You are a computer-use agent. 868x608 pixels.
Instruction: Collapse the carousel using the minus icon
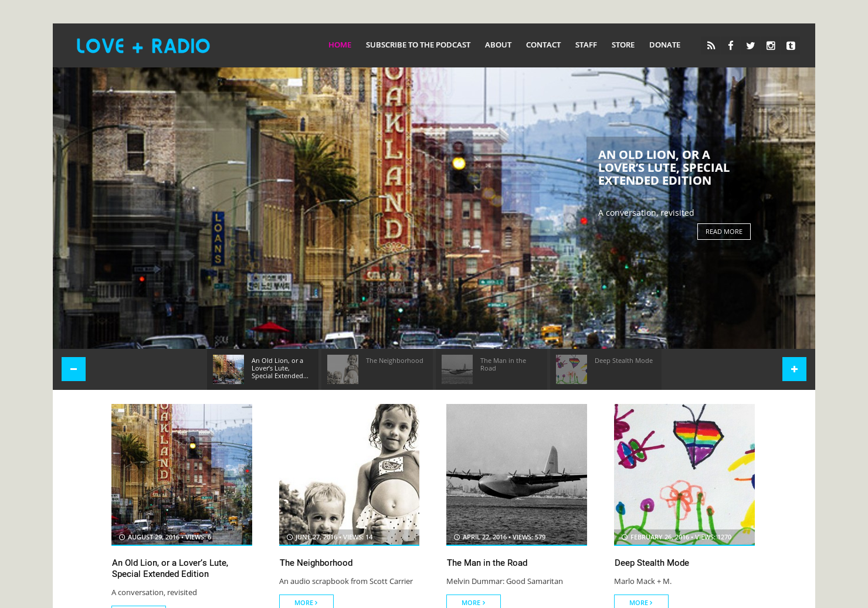73,369
